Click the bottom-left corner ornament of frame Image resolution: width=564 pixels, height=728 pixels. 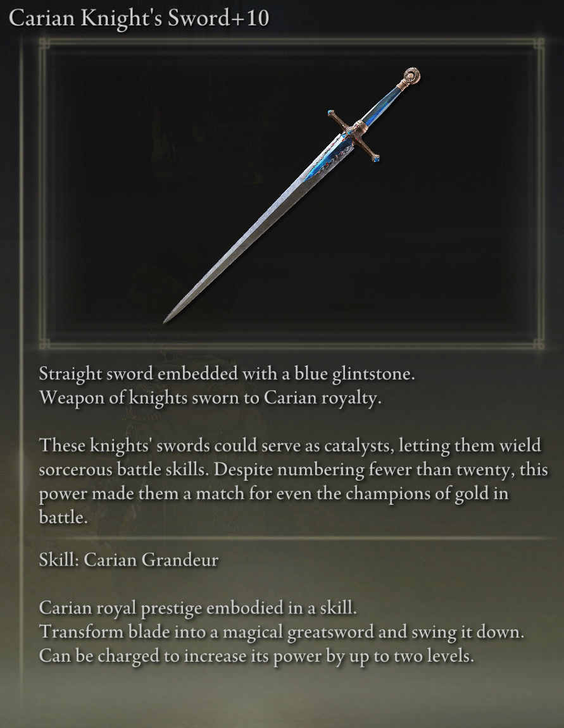[x=44, y=343]
